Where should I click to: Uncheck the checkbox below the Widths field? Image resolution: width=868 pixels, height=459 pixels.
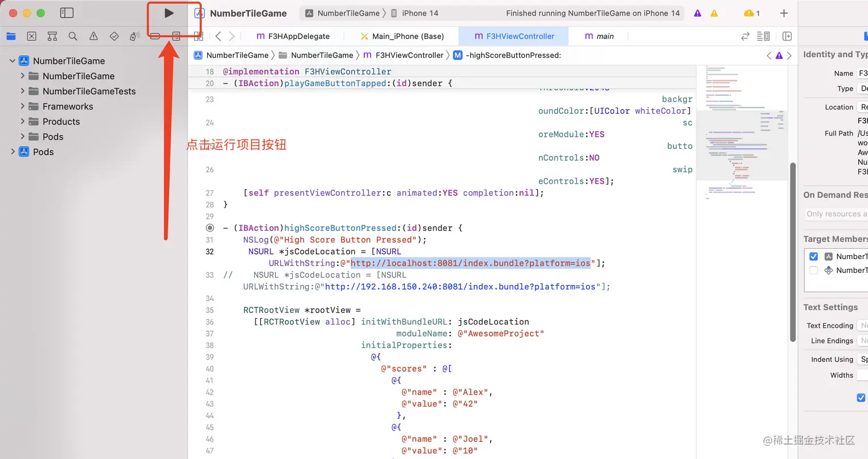(861, 398)
